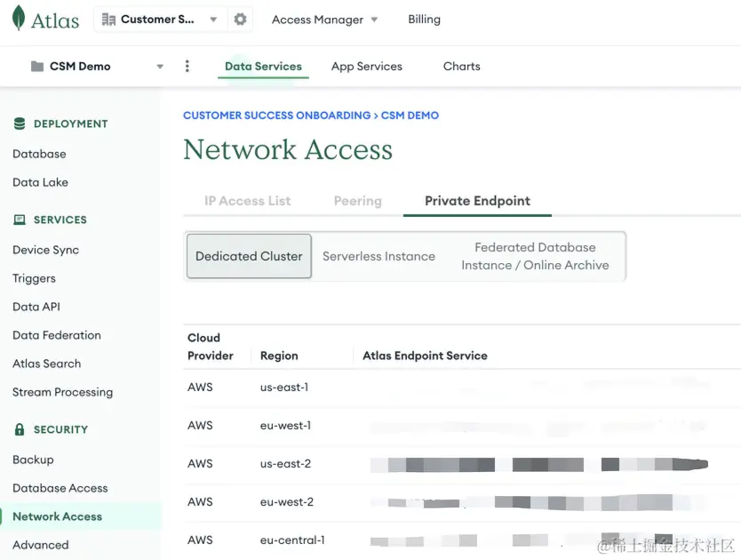Open the Access Manager dropdown
Image resolution: width=741 pixels, height=560 pixels.
pyautogui.click(x=324, y=20)
